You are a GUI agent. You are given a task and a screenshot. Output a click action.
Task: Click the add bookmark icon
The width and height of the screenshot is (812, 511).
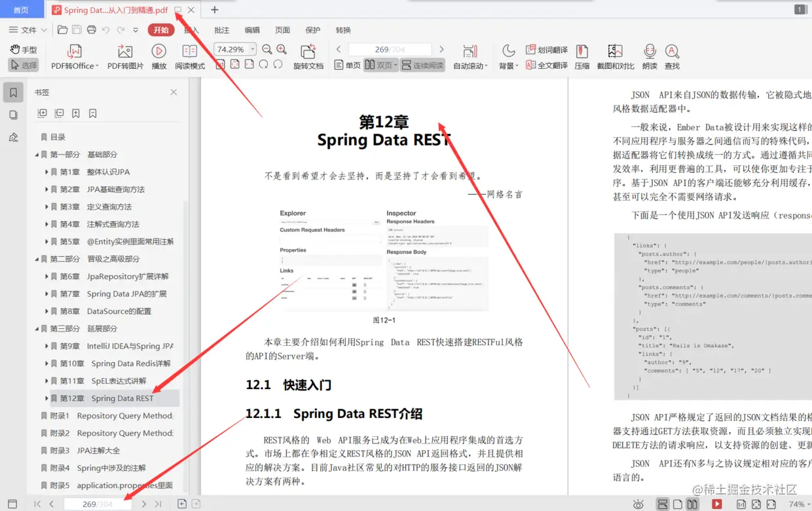tap(76, 113)
